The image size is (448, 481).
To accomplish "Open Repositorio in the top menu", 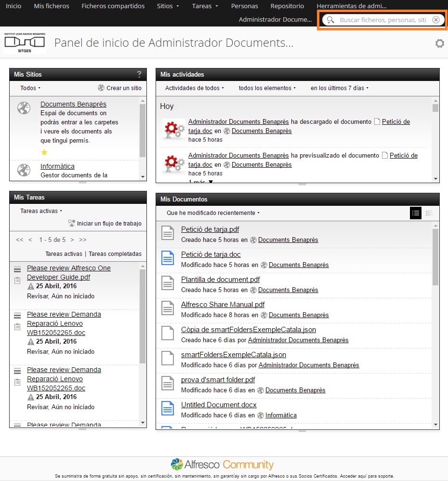I will pos(287,6).
